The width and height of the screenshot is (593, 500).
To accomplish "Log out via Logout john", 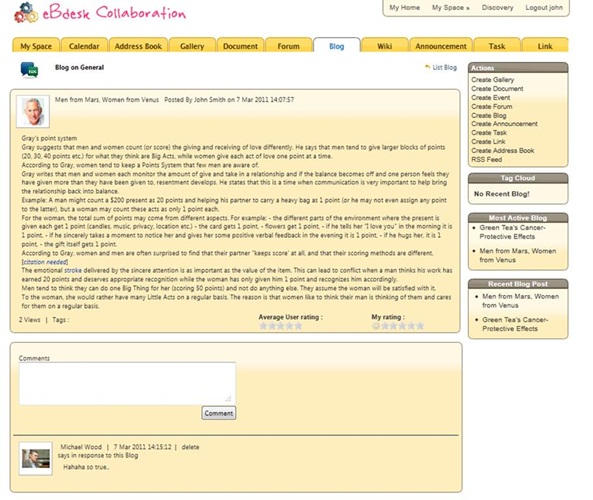I will [x=544, y=8].
